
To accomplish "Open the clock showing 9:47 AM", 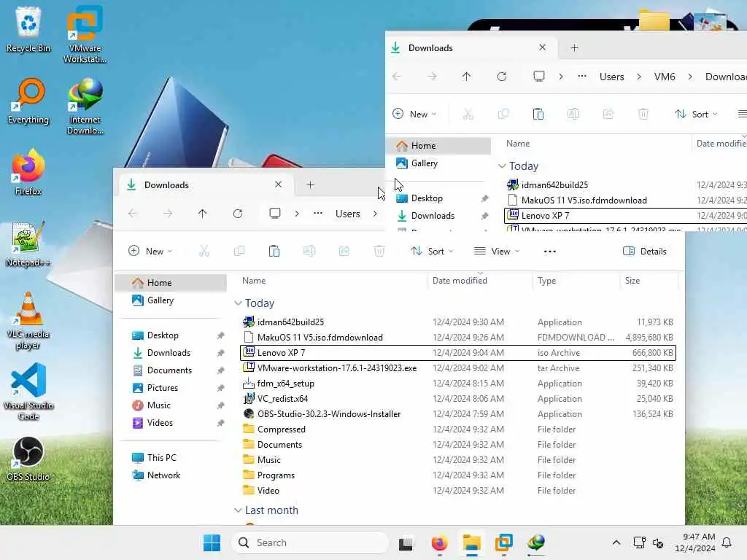I will click(694, 542).
